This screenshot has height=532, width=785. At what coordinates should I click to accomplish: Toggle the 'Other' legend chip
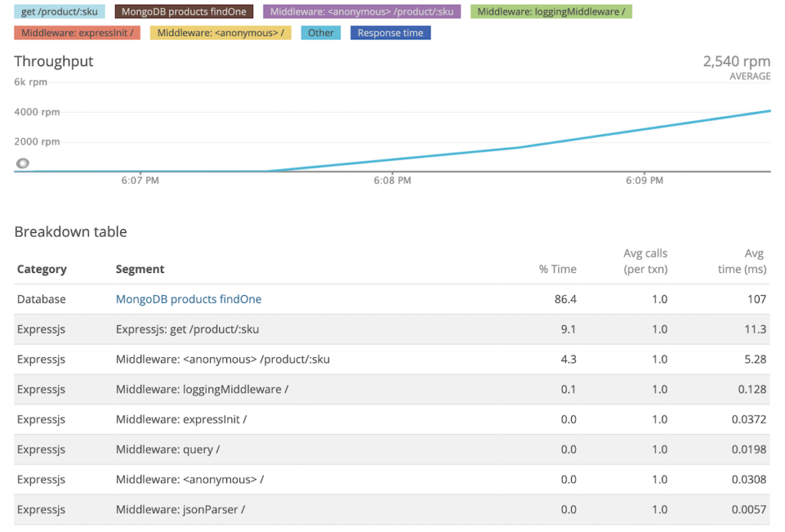pos(320,33)
